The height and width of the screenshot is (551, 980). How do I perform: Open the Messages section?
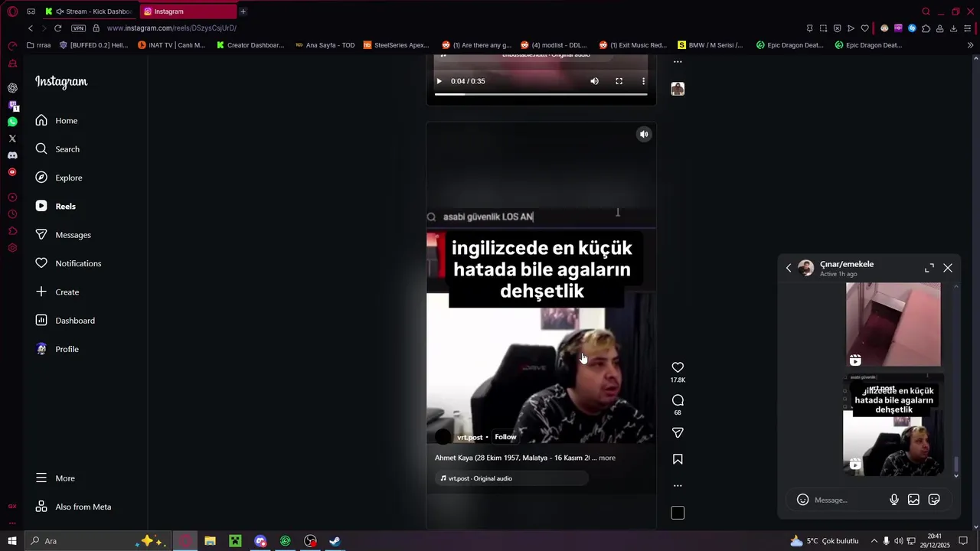(63, 235)
